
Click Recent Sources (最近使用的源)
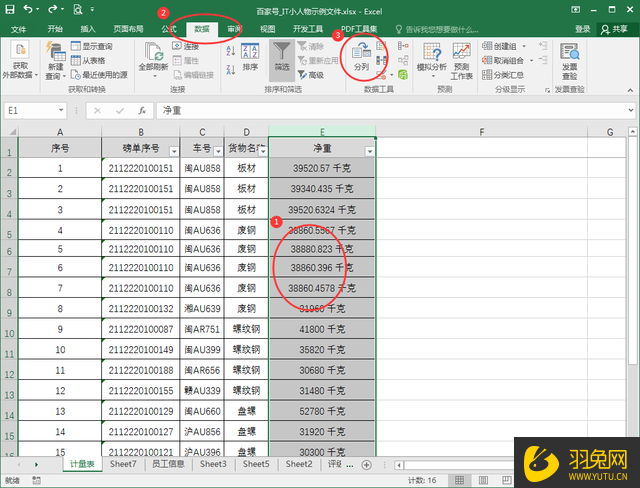tap(99, 75)
